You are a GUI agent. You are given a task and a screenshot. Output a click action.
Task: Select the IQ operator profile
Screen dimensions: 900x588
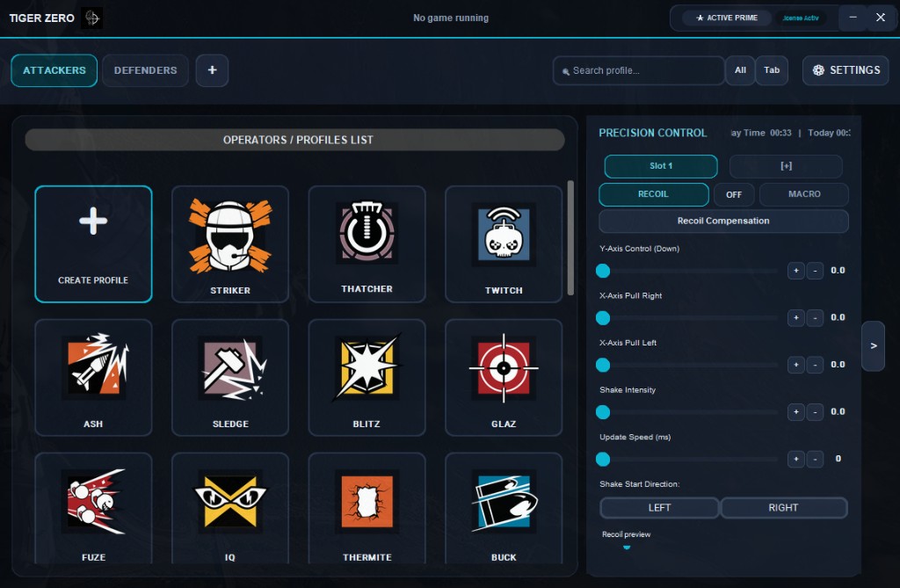tap(230, 508)
